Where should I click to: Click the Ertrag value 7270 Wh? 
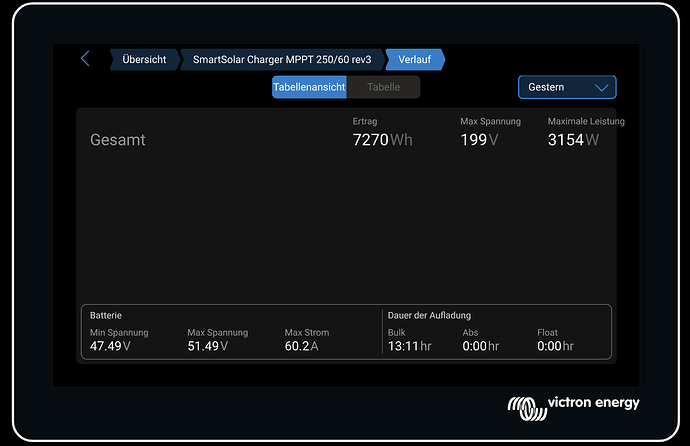click(x=382, y=140)
